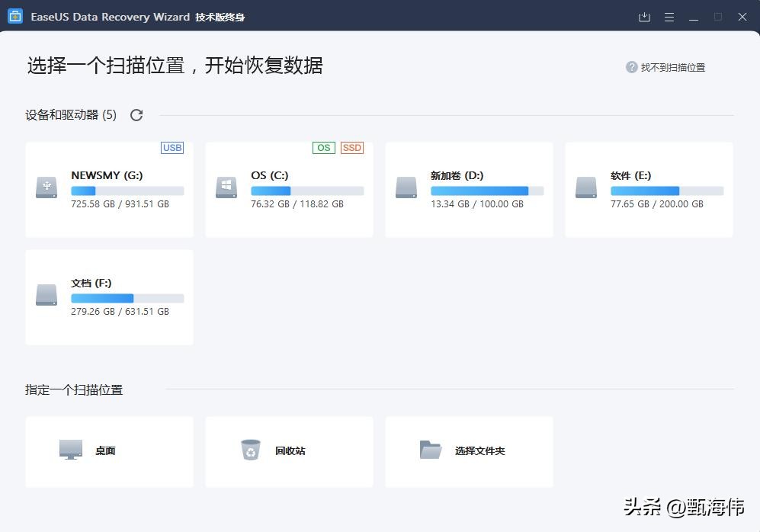Click the question mark help icon

631,67
